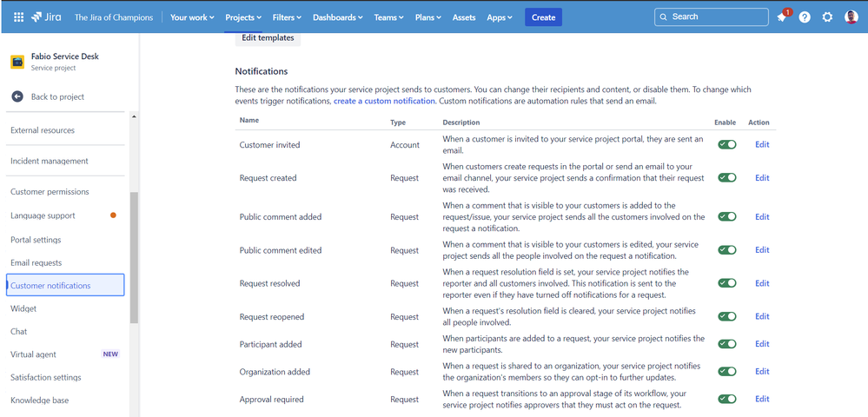The width and height of the screenshot is (868, 417).
Task: Open the notifications bell icon
Action: point(782,17)
